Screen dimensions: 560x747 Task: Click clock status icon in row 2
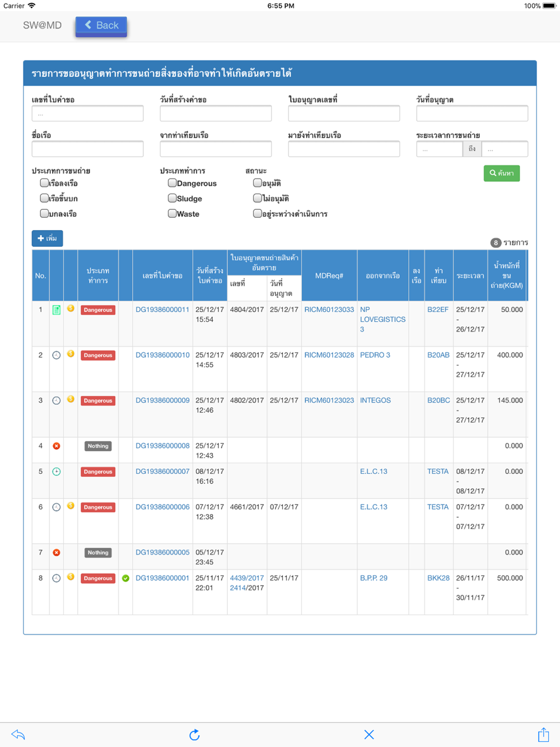[57, 355]
